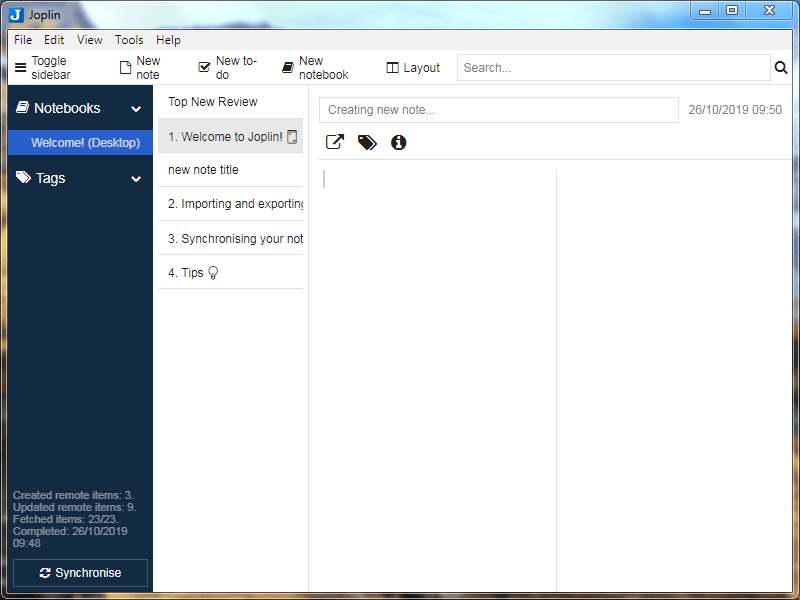The width and height of the screenshot is (800, 600).
Task: Change the Layout using the toolbar button
Action: [x=413, y=67]
